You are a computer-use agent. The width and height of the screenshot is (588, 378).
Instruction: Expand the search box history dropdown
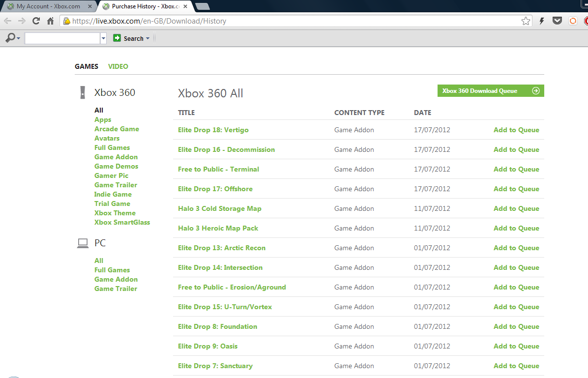(x=104, y=38)
